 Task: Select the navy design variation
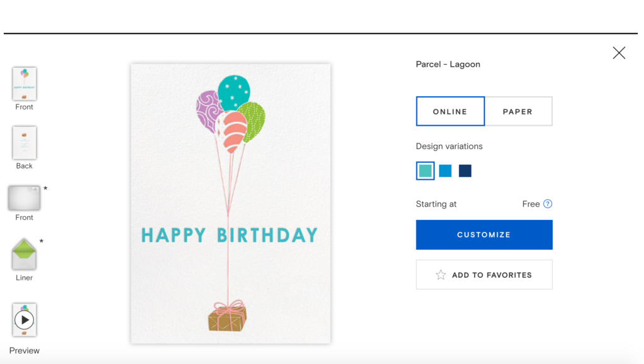coord(465,171)
